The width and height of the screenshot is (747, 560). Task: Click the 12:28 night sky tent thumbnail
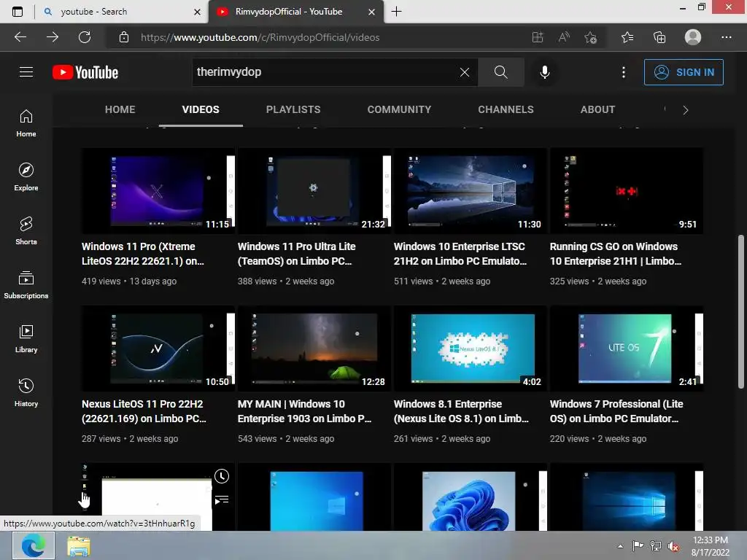[x=314, y=348]
